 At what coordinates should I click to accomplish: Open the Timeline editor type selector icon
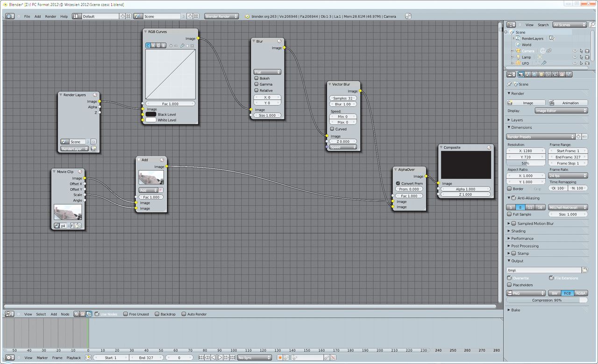pyautogui.click(x=9, y=357)
